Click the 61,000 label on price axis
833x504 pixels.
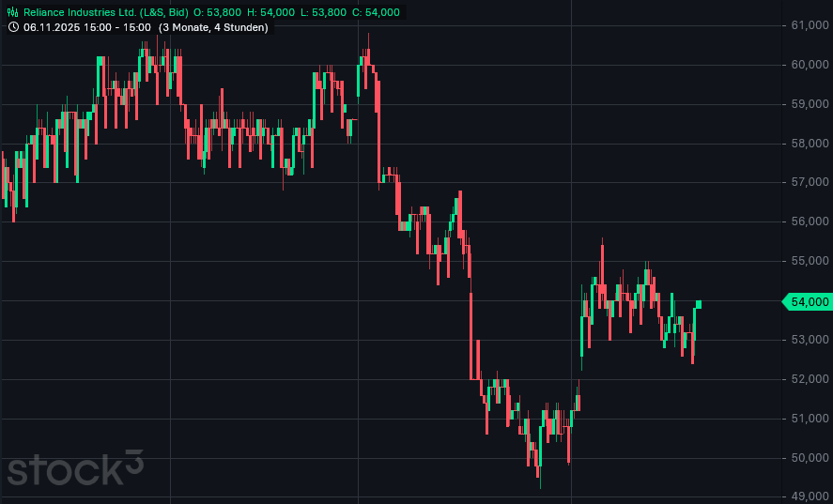click(x=810, y=25)
